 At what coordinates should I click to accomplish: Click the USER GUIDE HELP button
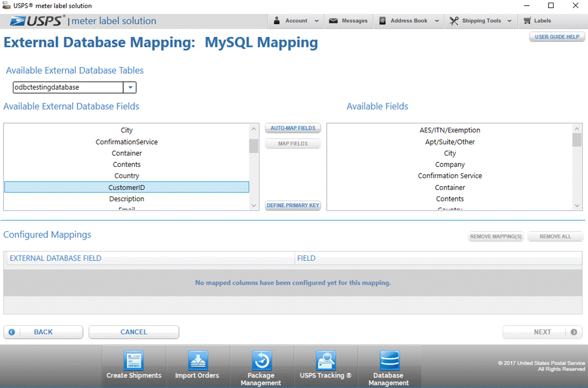pyautogui.click(x=557, y=37)
